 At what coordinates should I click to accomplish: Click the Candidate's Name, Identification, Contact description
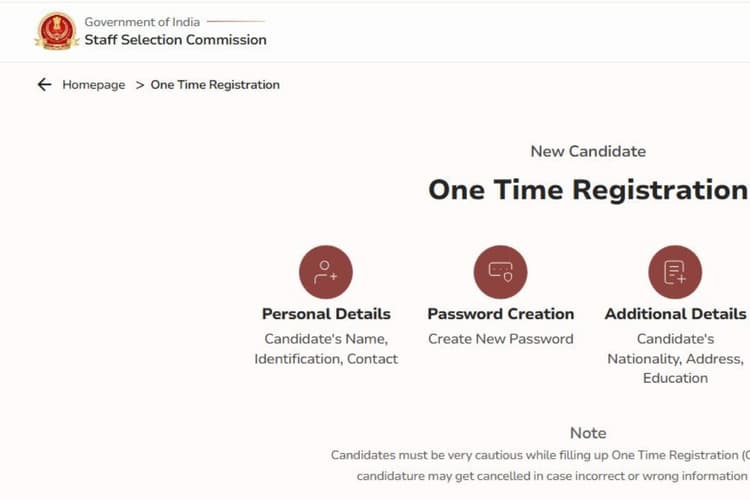(x=326, y=349)
